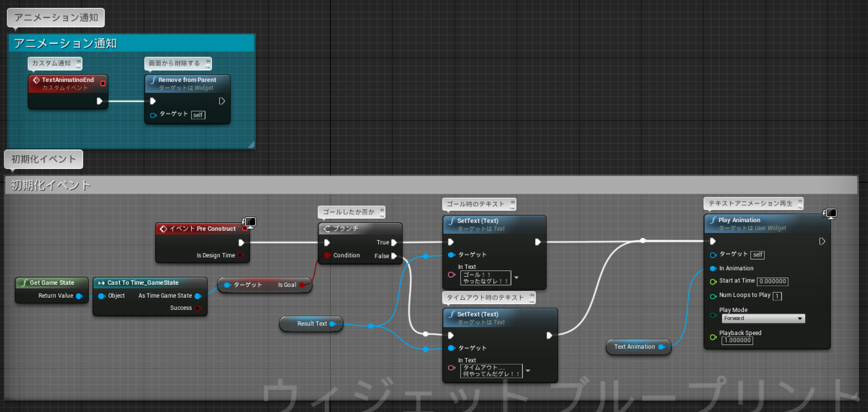Screen dimensions: 868x412
Task: Click the TextAnimatinoEnd custom event node icon
Action: click(x=36, y=80)
